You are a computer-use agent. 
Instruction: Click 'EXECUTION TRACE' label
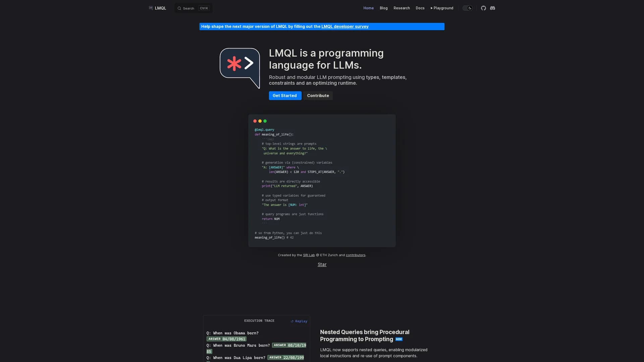pyautogui.click(x=259, y=321)
